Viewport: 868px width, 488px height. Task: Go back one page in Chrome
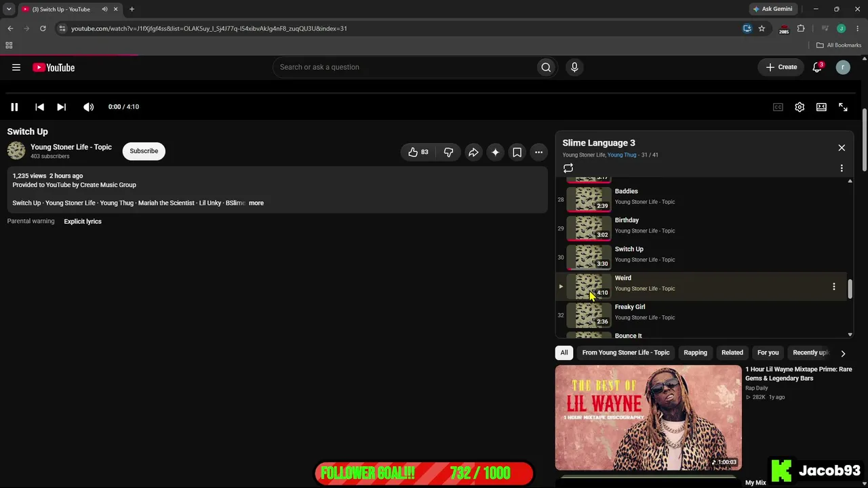point(10,28)
